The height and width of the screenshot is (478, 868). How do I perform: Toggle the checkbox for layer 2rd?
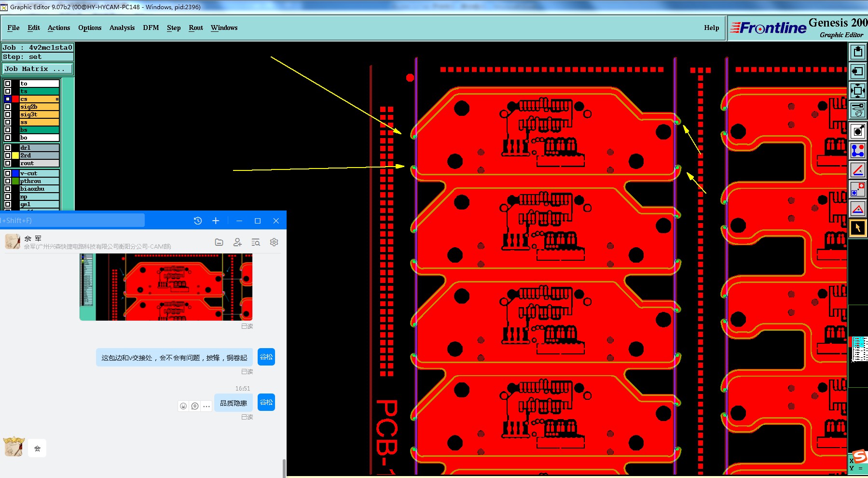pos(8,155)
